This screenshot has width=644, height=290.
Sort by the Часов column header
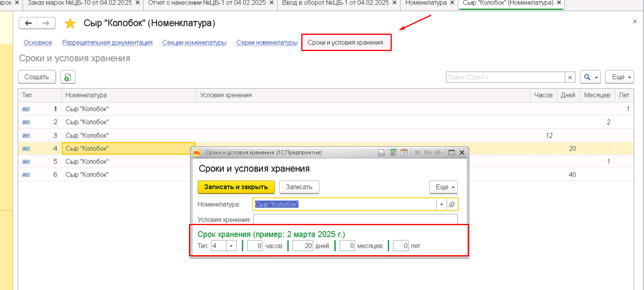click(x=544, y=95)
